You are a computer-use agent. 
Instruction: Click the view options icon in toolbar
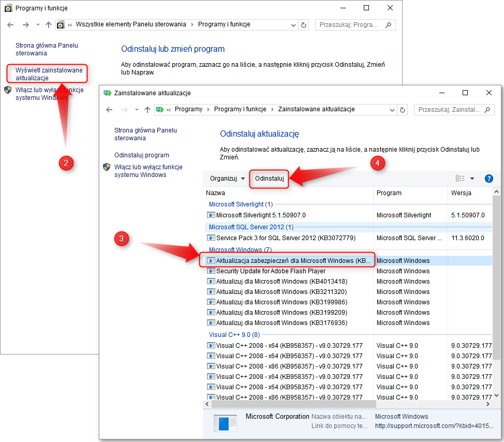460,179
